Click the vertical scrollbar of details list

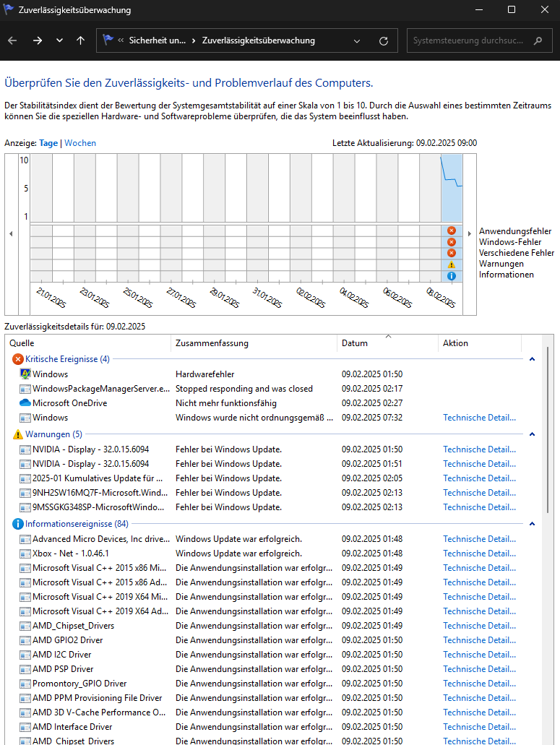point(548,429)
